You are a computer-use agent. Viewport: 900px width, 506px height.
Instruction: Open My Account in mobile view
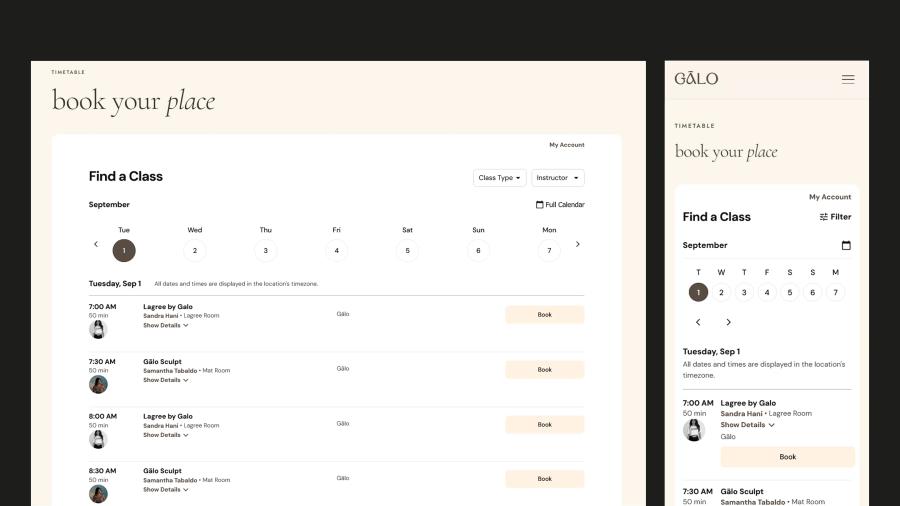[830, 197]
